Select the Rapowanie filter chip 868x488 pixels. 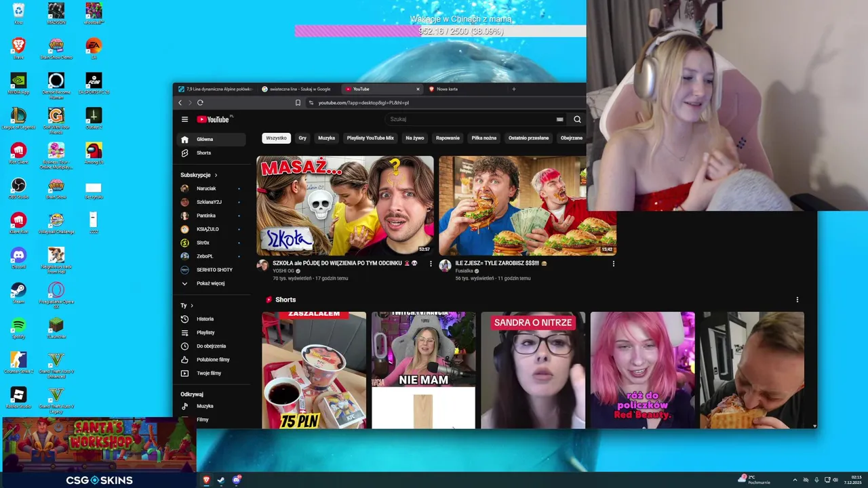pyautogui.click(x=448, y=138)
